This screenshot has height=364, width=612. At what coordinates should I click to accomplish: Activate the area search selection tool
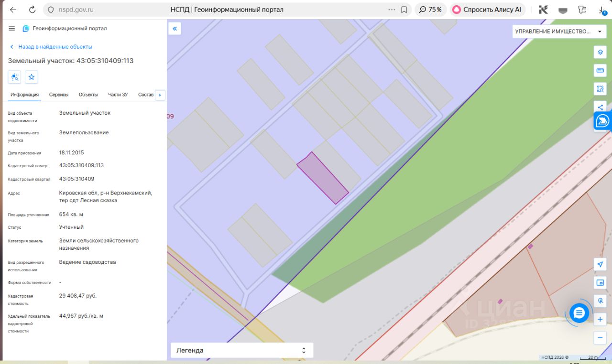click(x=600, y=89)
